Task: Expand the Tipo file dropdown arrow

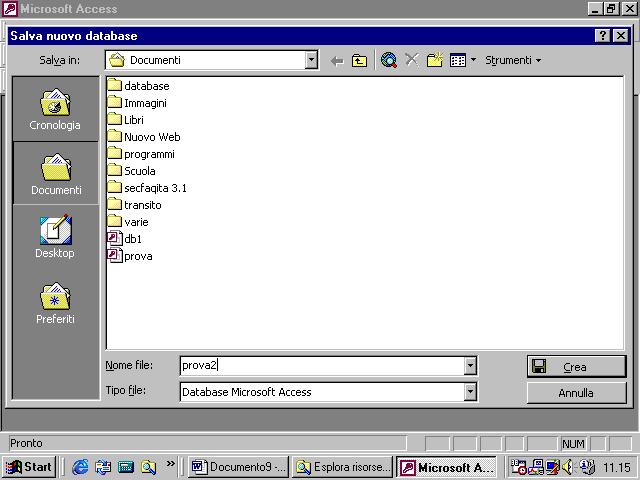Action: coord(470,392)
